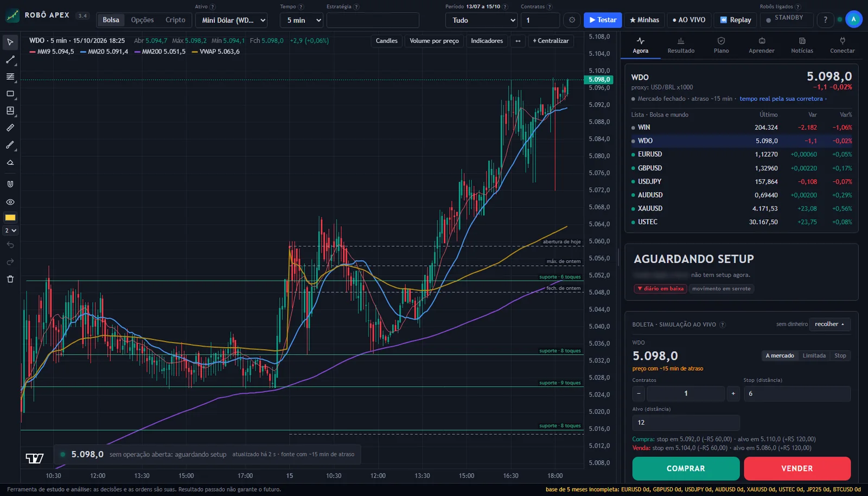
Task: Open the Plano panel tab
Action: (x=722, y=46)
